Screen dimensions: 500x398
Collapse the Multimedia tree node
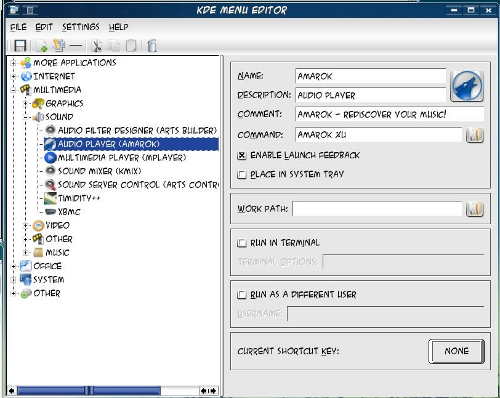point(13,90)
